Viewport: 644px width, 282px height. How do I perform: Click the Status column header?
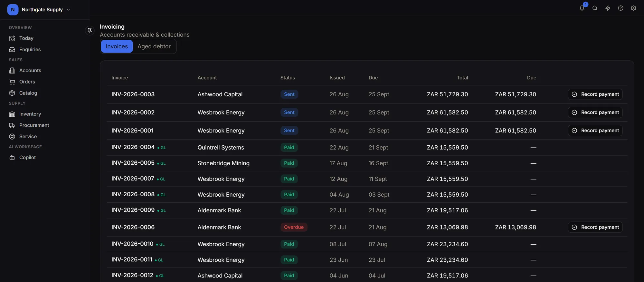click(x=288, y=78)
